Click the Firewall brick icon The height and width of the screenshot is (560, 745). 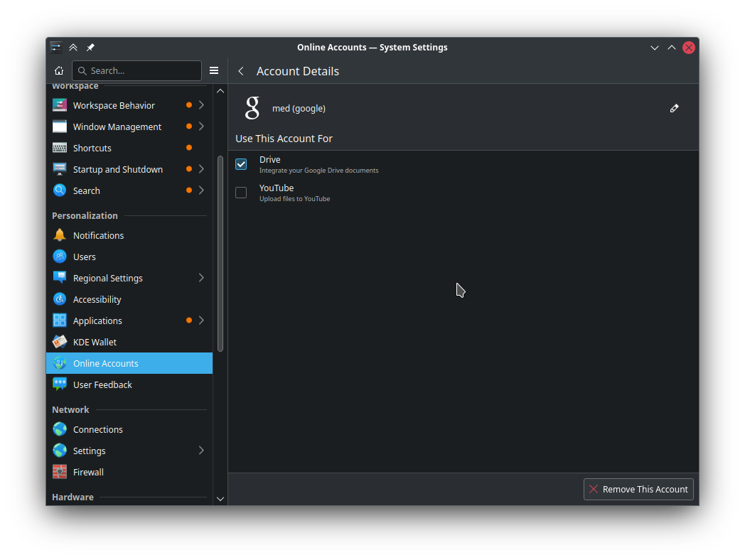(60, 472)
